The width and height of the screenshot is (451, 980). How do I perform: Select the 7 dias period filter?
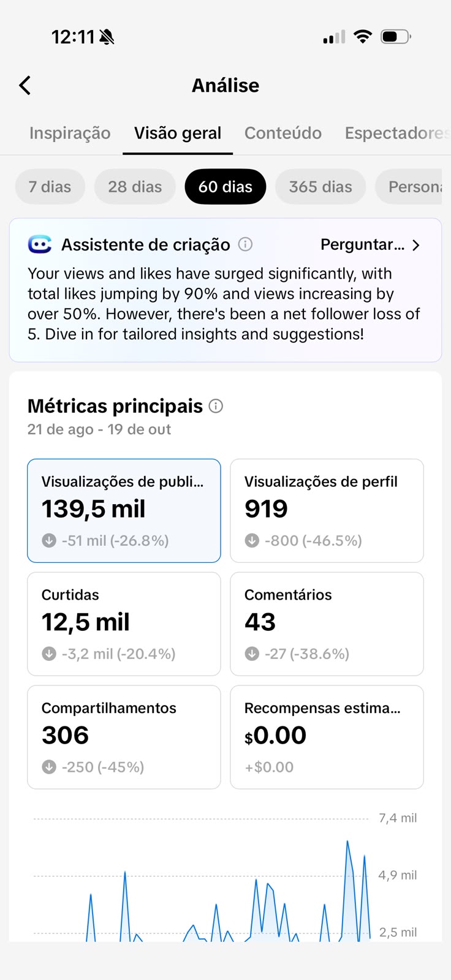[x=50, y=186]
